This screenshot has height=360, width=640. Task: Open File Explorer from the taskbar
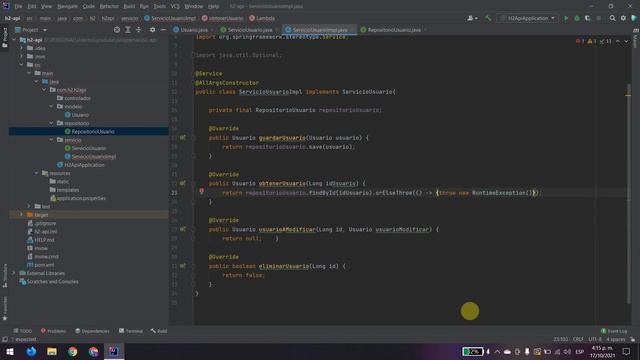coord(52,351)
